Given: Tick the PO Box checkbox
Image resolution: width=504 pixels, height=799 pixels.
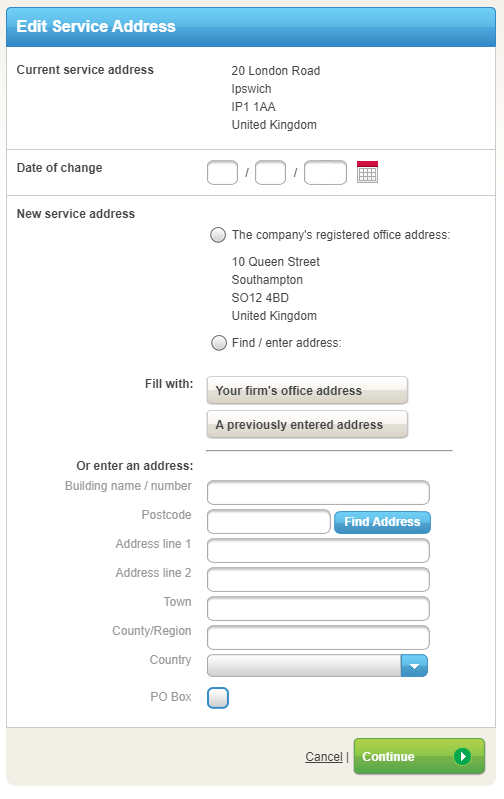Looking at the screenshot, I should (x=218, y=698).
